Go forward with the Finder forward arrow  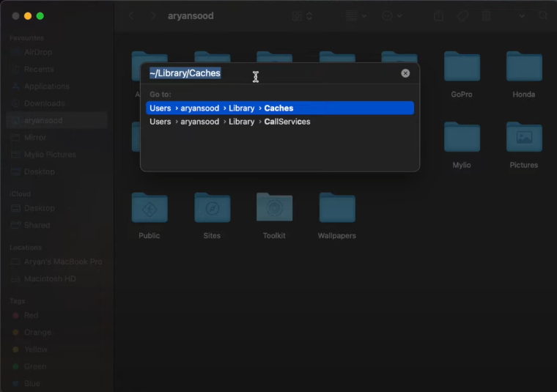coord(153,15)
